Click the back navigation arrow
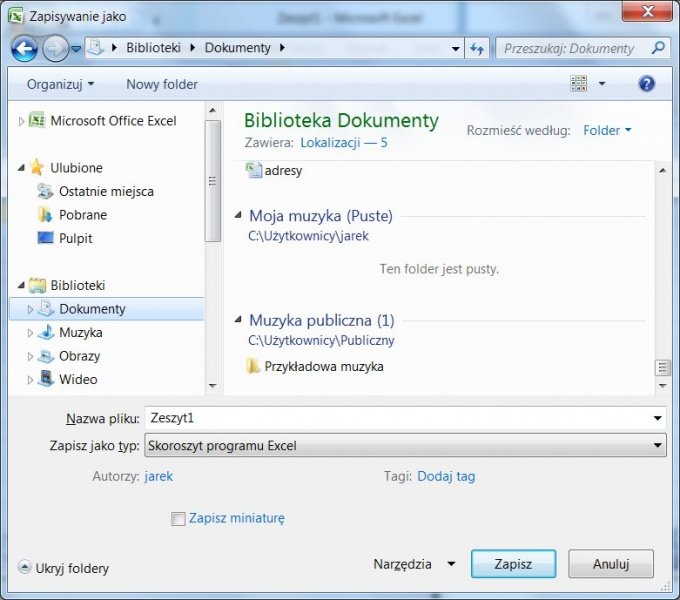The image size is (680, 600). point(24,48)
